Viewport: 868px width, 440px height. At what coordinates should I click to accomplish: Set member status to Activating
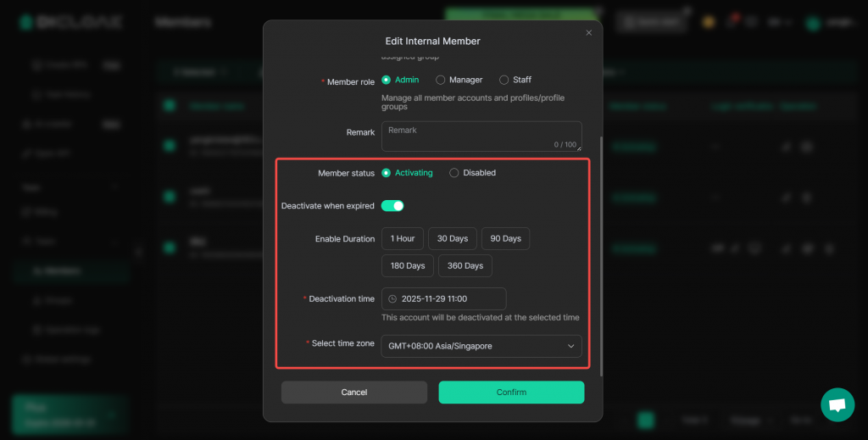pos(387,173)
